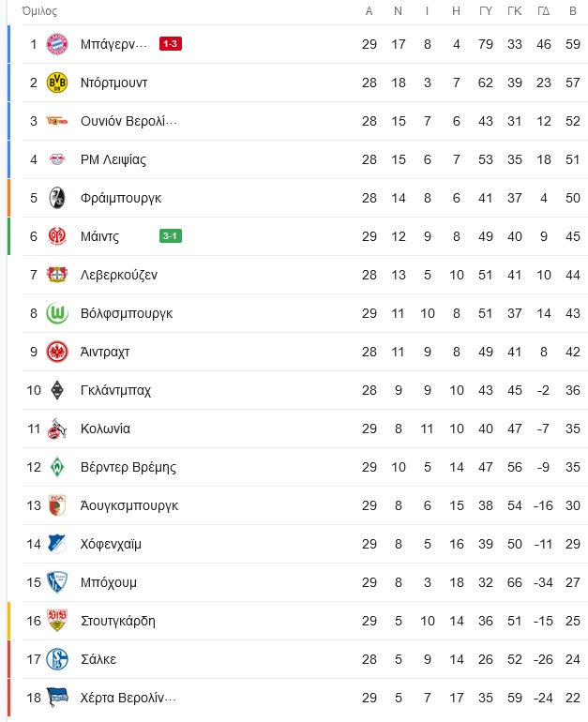Screen dimensions: 588x722
Task: Click the Bayern Munich club crest
Action: click(x=57, y=44)
